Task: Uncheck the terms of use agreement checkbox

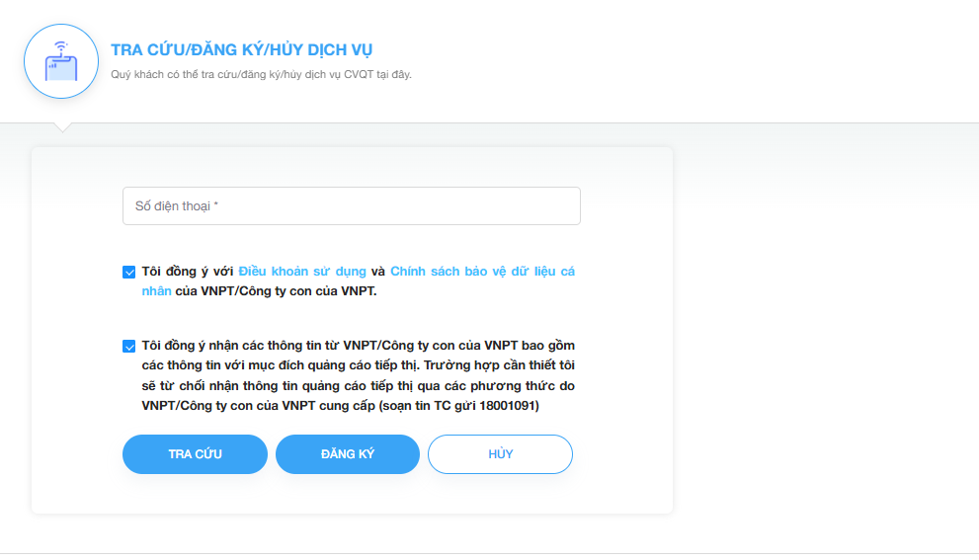Action: pos(129,273)
